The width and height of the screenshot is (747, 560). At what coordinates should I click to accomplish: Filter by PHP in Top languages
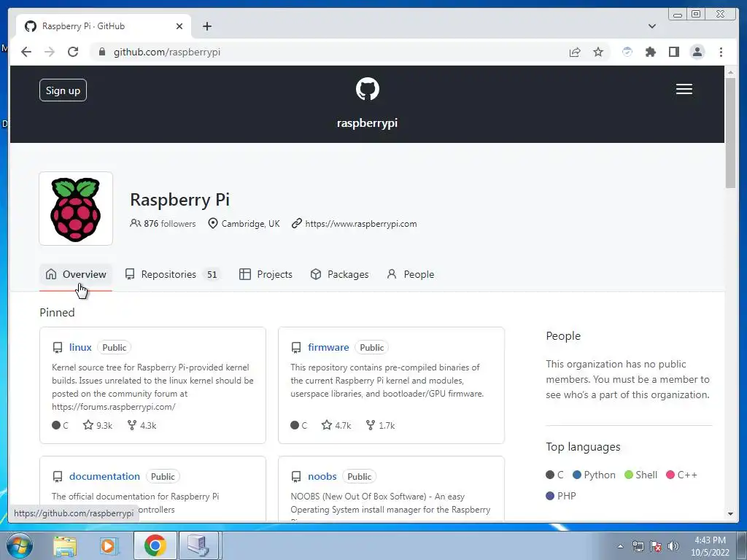[561, 496]
